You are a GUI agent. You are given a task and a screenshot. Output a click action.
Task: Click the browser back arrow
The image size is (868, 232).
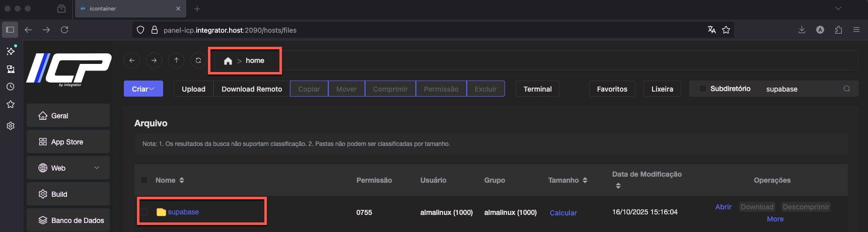[x=28, y=30]
